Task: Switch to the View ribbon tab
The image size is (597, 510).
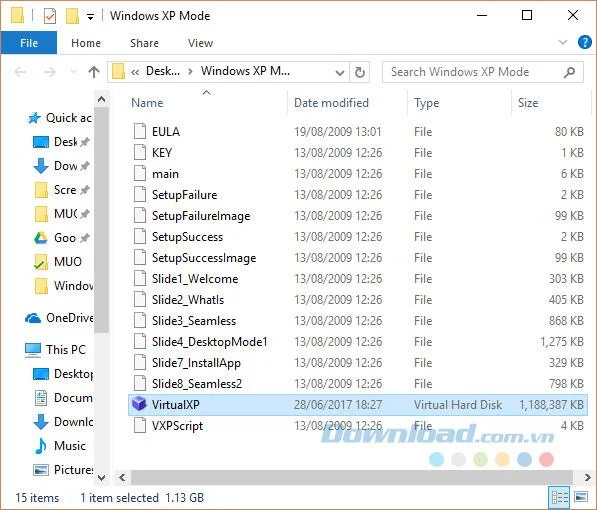Action: pos(200,43)
